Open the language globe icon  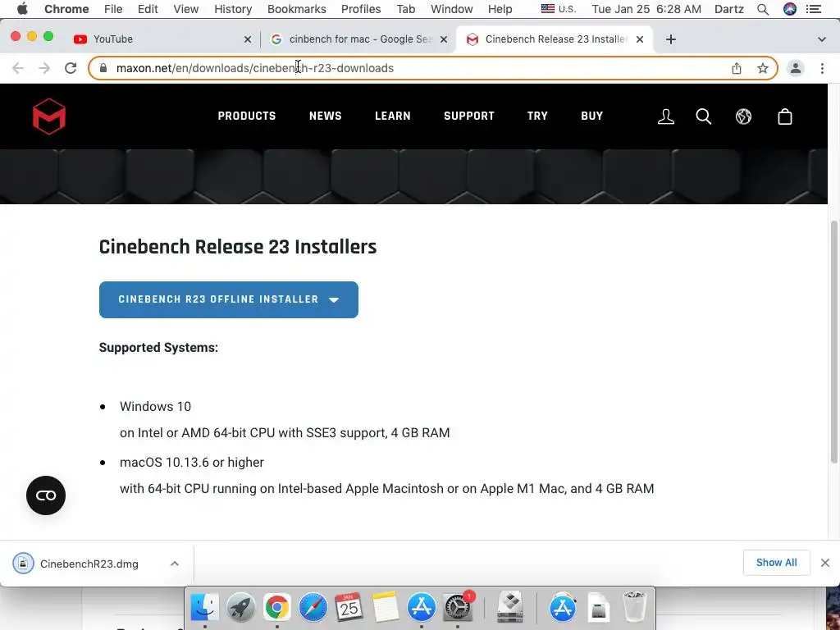743,116
